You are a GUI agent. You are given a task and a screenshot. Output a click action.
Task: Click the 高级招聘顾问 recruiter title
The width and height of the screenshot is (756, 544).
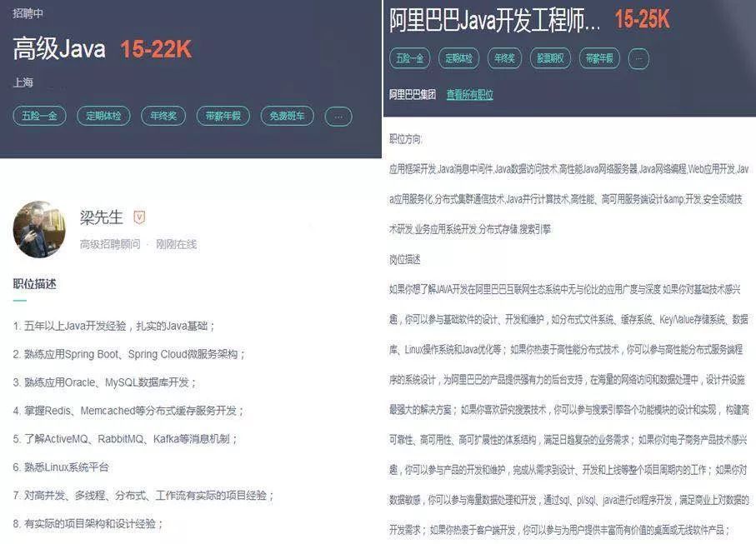coord(110,244)
